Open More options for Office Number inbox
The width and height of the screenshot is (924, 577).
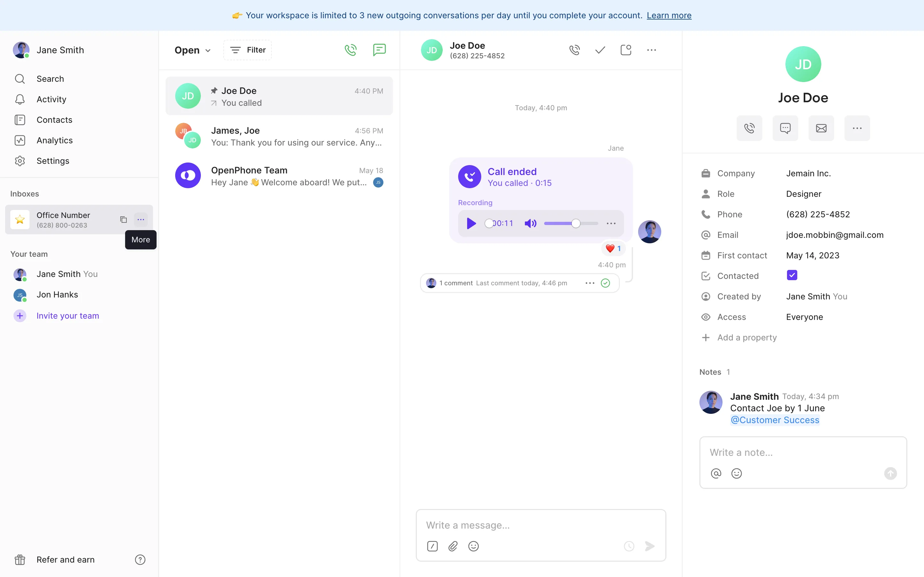click(x=141, y=220)
